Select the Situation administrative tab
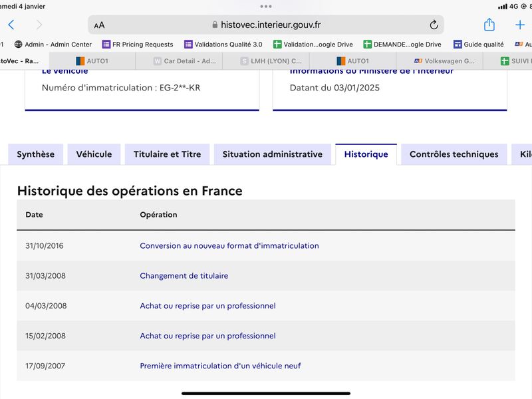The image size is (532, 399). click(x=273, y=154)
